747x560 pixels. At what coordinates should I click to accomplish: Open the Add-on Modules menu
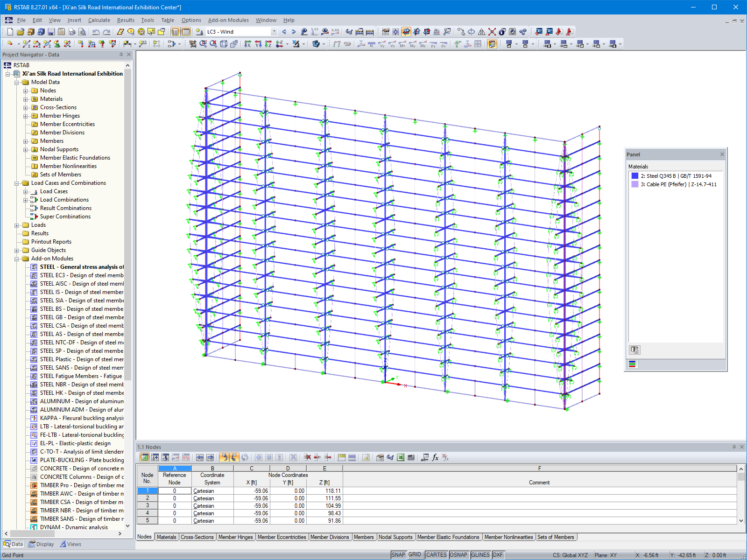point(228,20)
